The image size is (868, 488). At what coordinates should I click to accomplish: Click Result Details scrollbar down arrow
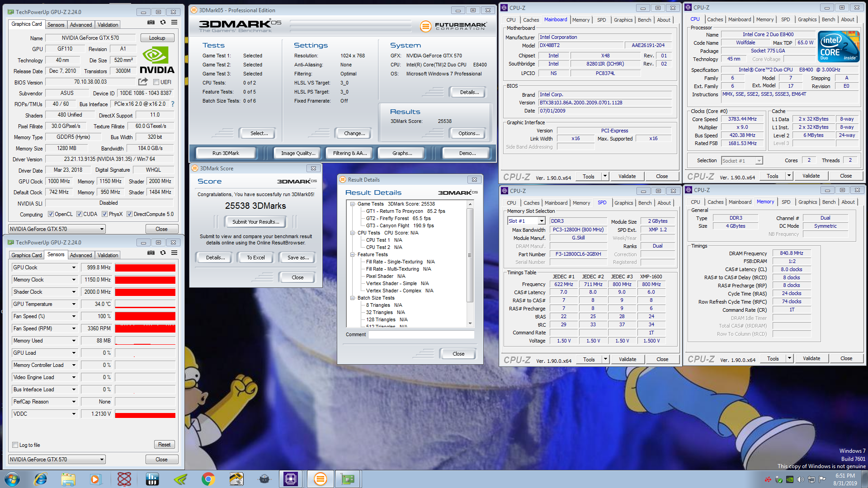470,324
